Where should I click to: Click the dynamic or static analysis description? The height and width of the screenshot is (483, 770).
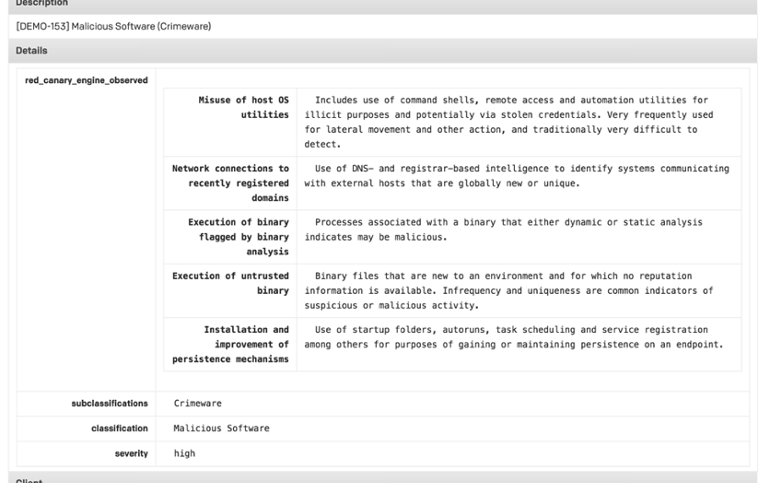[507, 229]
